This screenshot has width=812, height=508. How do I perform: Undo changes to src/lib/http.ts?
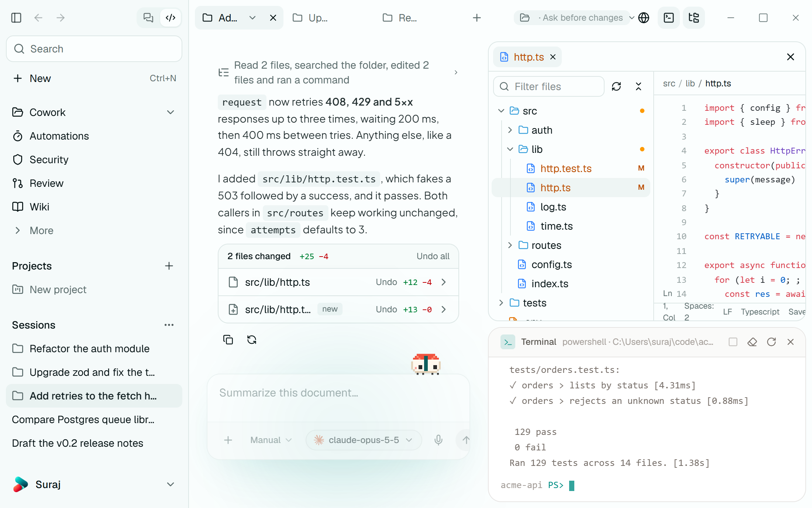point(386,282)
